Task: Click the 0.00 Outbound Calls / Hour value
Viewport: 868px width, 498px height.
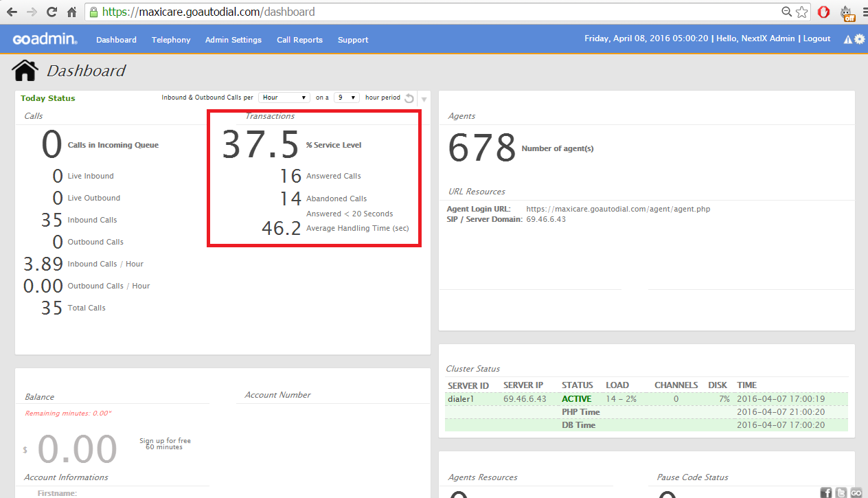Action: coord(43,286)
